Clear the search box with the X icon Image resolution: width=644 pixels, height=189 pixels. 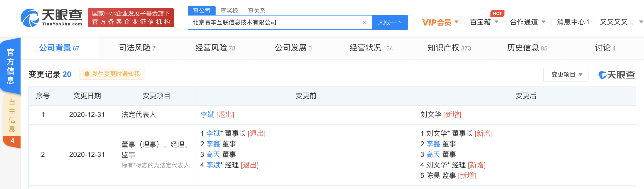coord(365,22)
